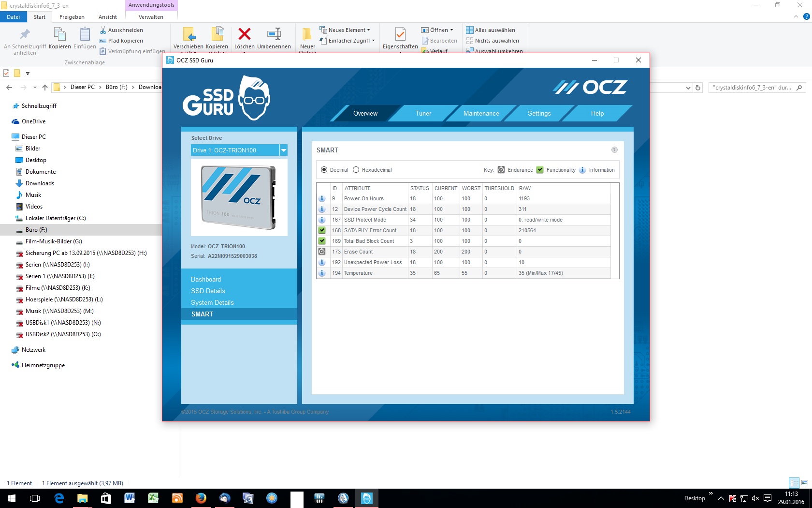Click Pfad kopieren in Explorer ribbon
This screenshot has height=508, width=812.
(121, 41)
